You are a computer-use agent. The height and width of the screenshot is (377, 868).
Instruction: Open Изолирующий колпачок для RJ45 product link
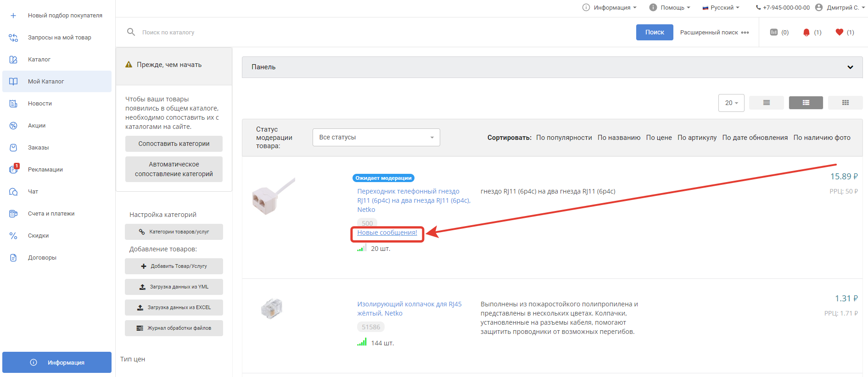409,309
